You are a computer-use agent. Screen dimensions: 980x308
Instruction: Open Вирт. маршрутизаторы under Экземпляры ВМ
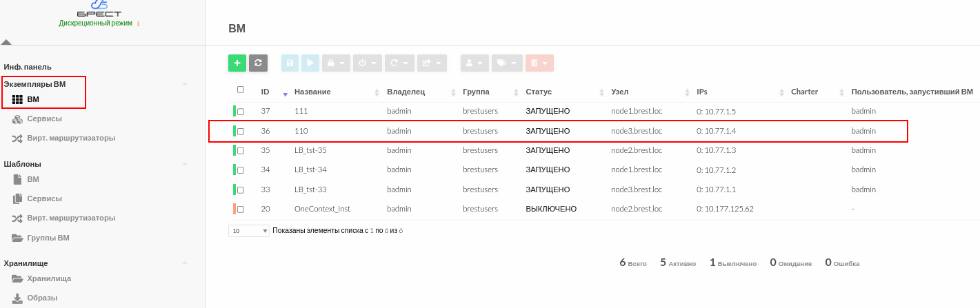[x=63, y=138]
